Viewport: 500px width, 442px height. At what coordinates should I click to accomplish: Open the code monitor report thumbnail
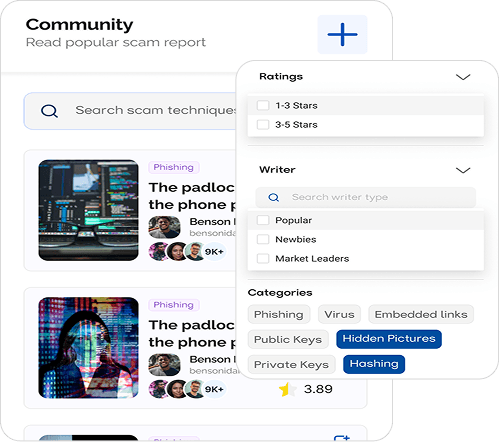88,210
